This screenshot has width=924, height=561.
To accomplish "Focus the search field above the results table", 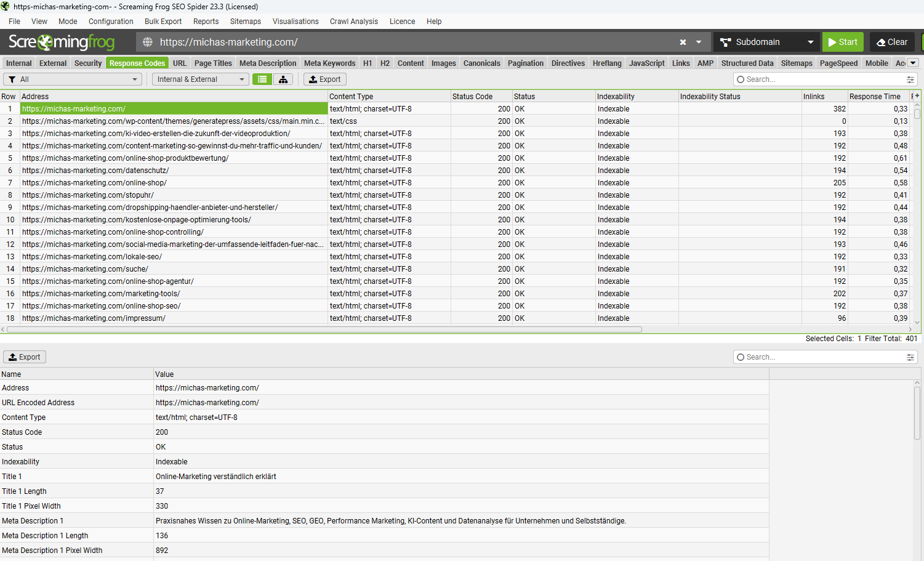I will [825, 79].
